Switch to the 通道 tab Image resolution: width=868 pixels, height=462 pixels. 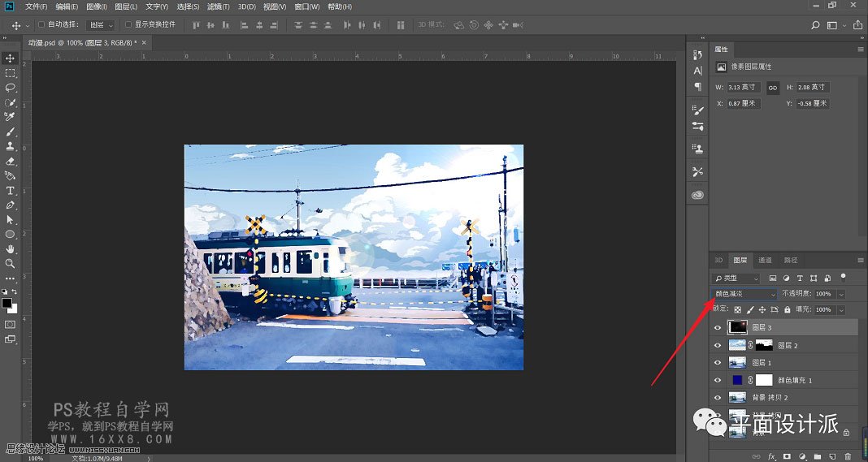(x=765, y=260)
